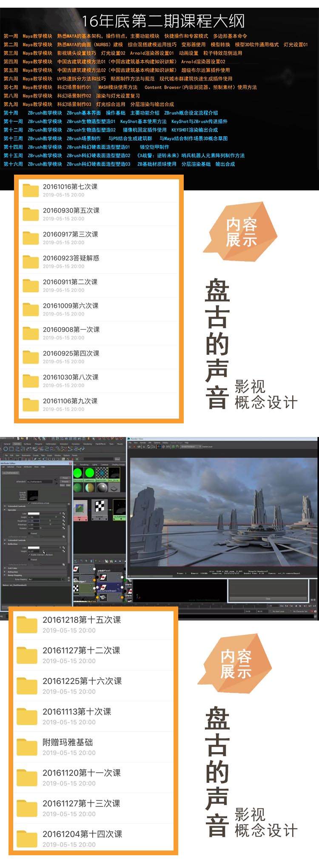Open folder 20160925第四次课
This screenshot has width=319, height=868.
pyautogui.click(x=99, y=357)
